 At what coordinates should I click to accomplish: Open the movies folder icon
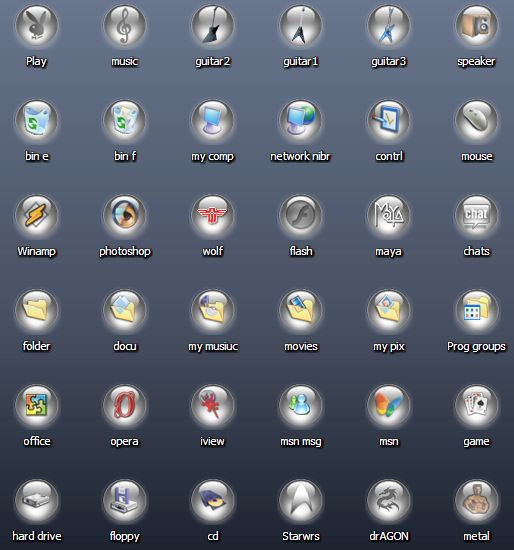[x=301, y=310]
